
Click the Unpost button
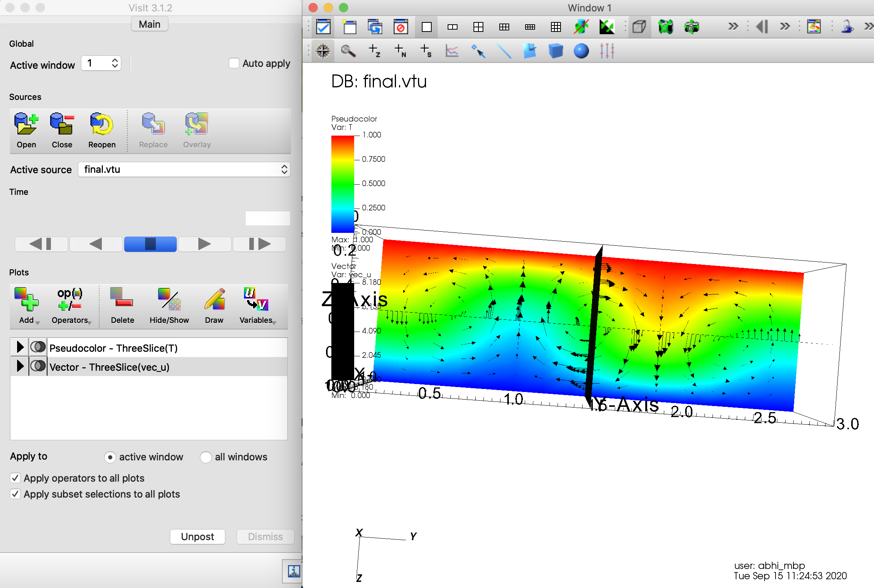[x=197, y=536]
